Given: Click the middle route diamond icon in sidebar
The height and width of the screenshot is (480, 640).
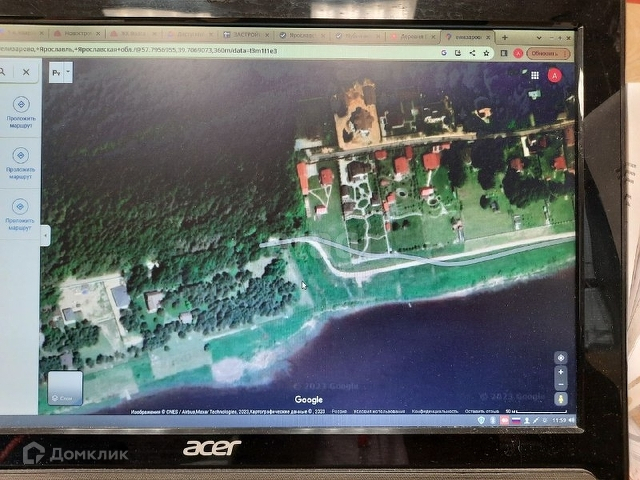Looking at the screenshot, I should [x=20, y=156].
